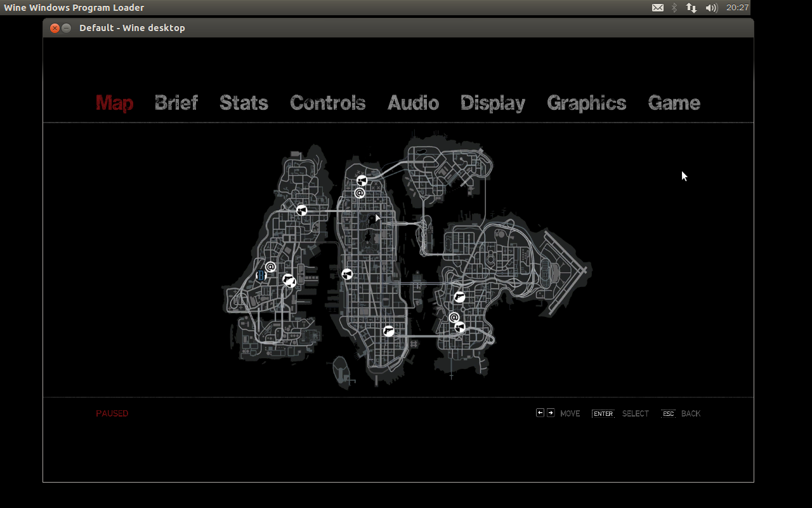Open the Graphics settings tab
812x508 pixels.
coord(587,103)
